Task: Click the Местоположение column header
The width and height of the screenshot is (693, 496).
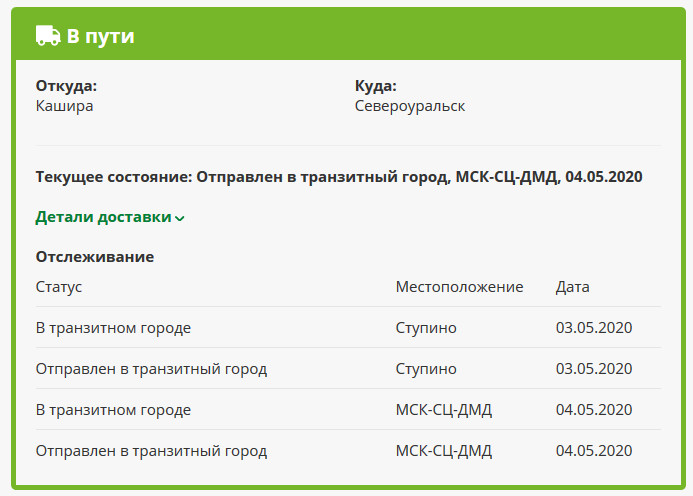Action: (459, 287)
